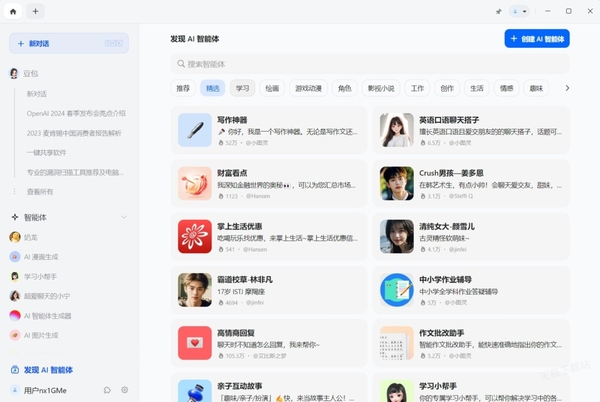Open 学习小帮手 card avatar in list
The image size is (600, 402).
[397, 391]
